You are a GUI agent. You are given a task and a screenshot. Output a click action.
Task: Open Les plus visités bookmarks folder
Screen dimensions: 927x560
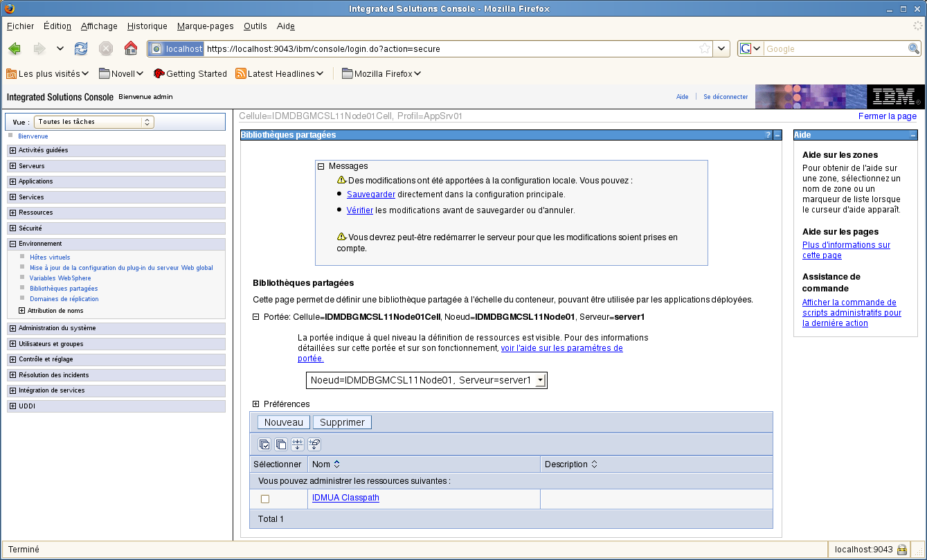click(47, 73)
